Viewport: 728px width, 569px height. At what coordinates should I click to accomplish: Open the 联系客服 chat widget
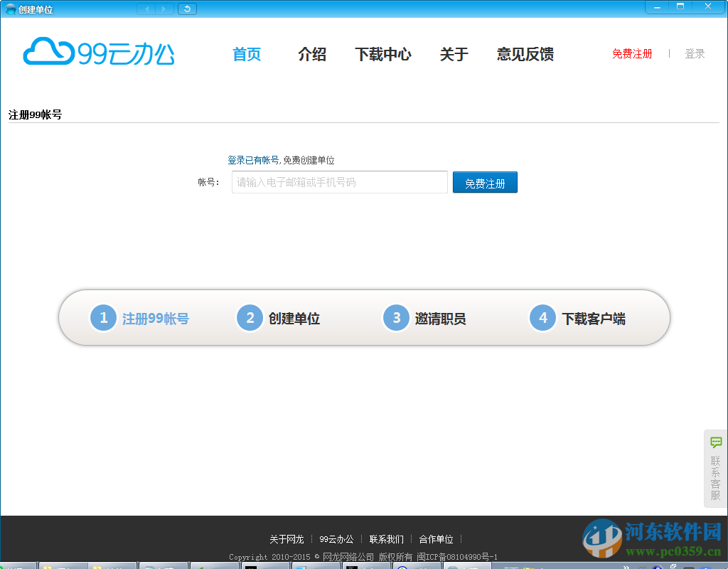(715, 469)
